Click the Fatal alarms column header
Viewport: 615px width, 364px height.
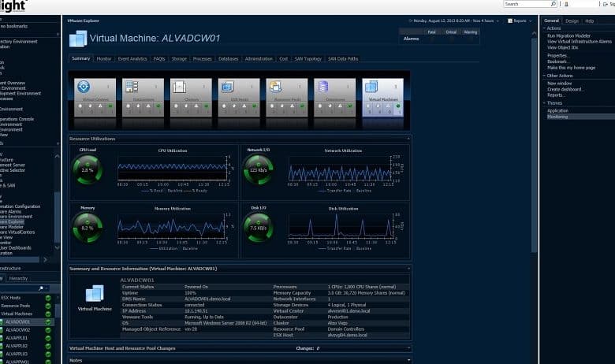(431, 32)
